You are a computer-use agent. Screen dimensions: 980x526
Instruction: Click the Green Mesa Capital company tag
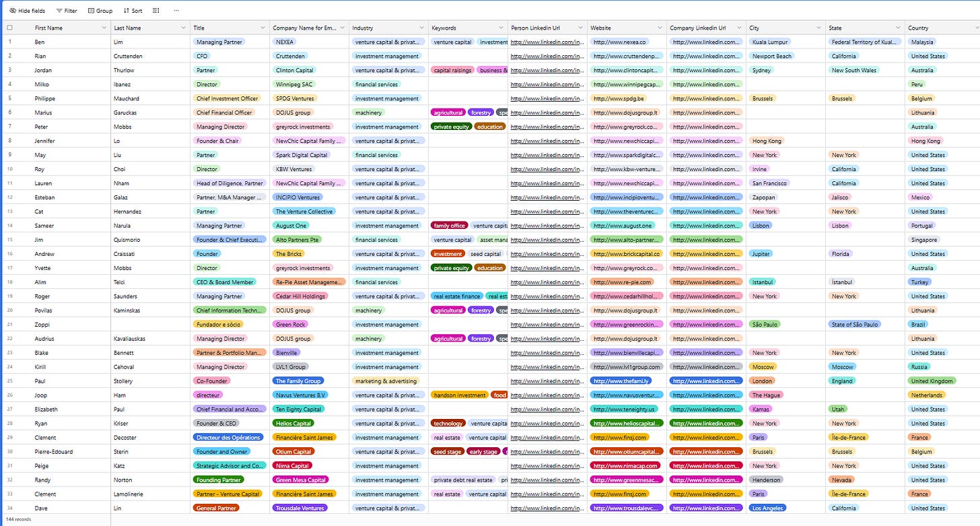pos(302,480)
